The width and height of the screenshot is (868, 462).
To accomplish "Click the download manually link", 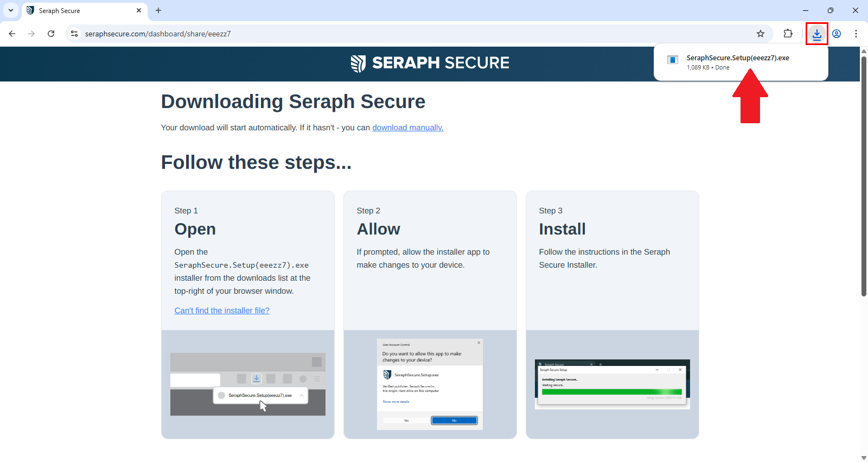I will click(407, 128).
